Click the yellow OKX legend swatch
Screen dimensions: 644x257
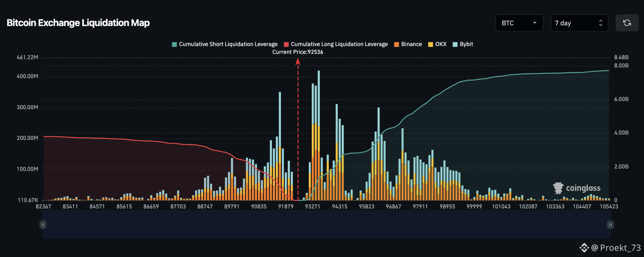coord(431,44)
